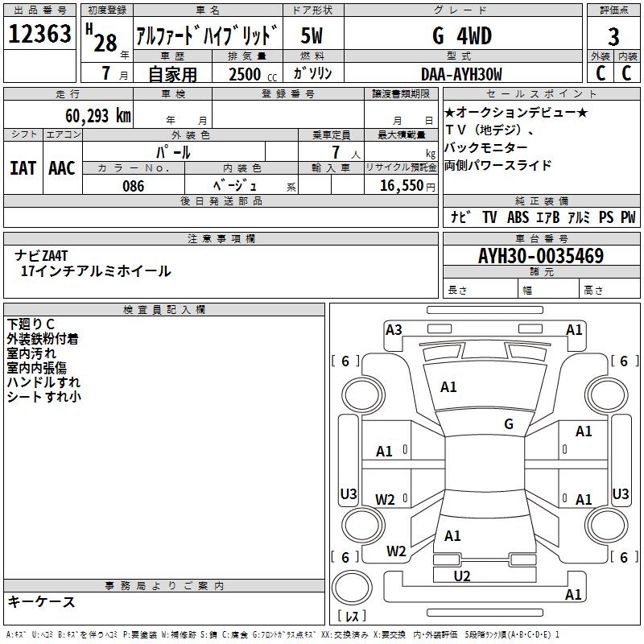Select the U3 mark on the diagram's right side
644x644 pixels.
(621, 493)
